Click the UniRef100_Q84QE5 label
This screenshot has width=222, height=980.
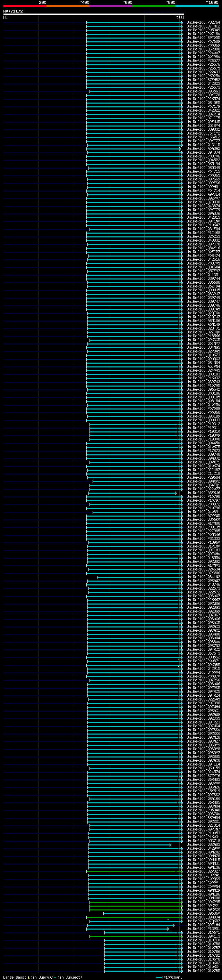203,103
